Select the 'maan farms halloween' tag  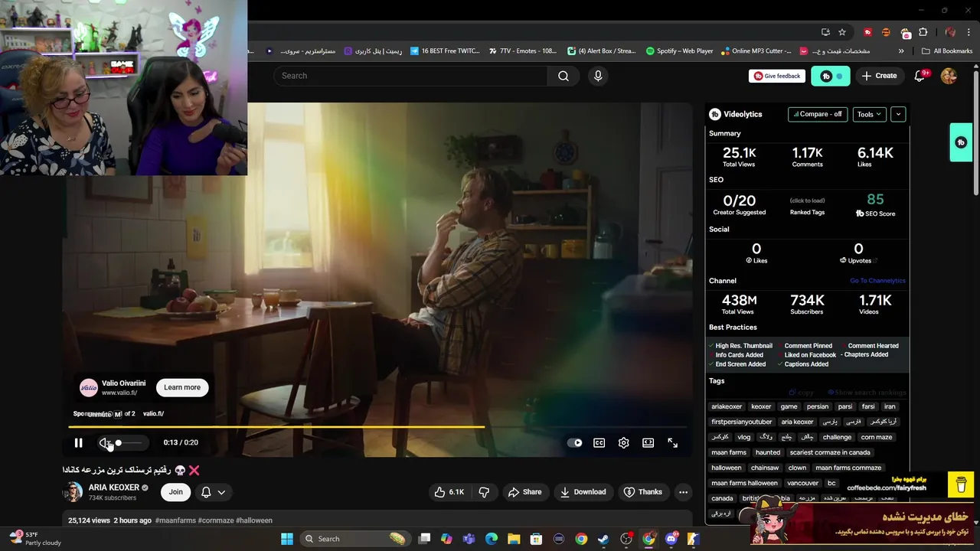[744, 483]
